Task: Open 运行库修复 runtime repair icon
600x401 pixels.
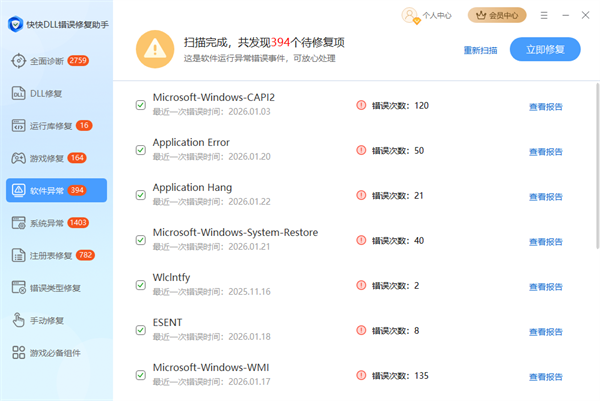Action: (x=19, y=126)
